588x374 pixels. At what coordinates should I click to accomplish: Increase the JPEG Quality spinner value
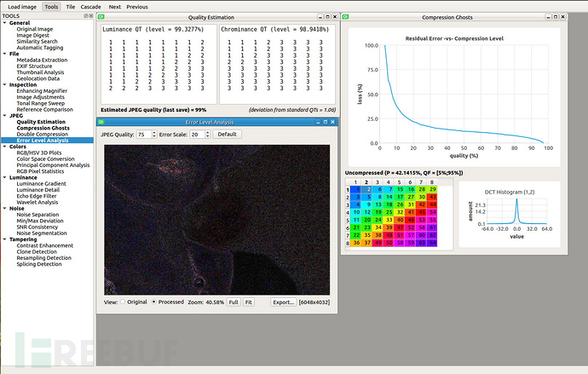click(154, 132)
